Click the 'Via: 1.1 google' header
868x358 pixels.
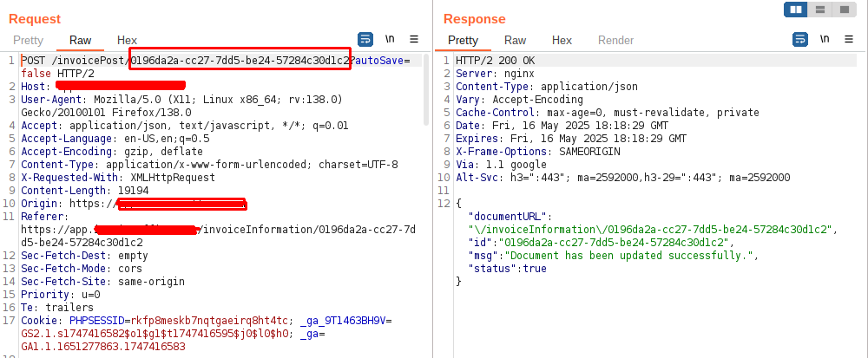[501, 165]
